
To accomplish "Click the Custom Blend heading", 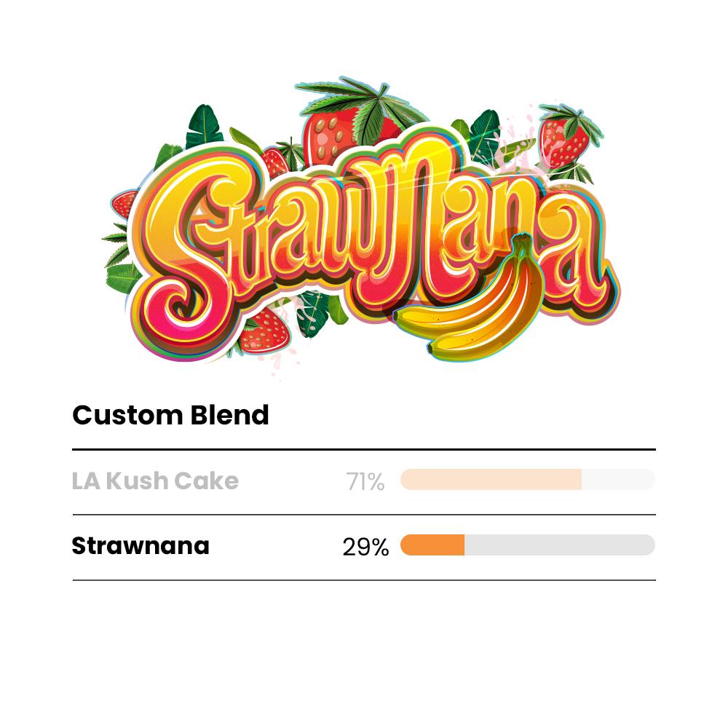I will point(170,416).
